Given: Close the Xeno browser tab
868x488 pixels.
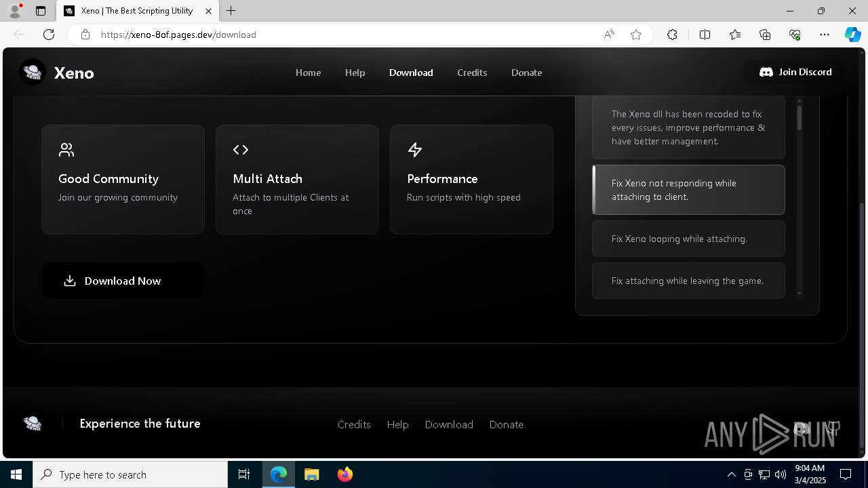Looking at the screenshot, I should (x=208, y=11).
